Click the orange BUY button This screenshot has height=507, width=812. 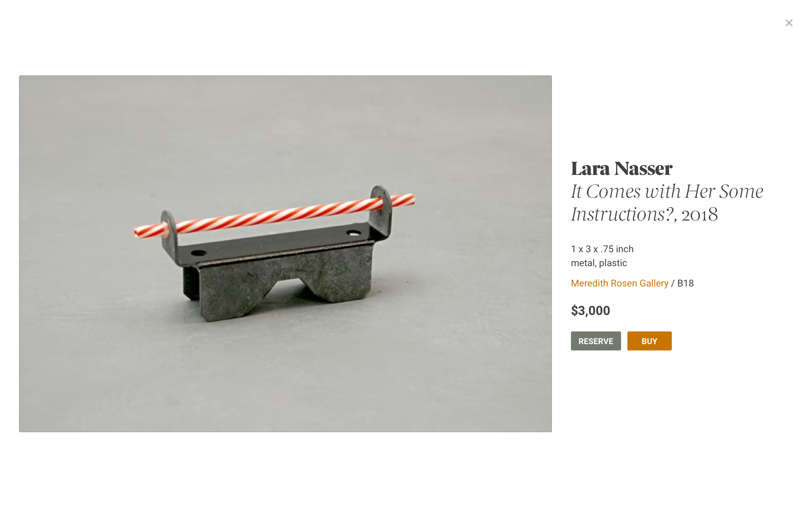[649, 341]
